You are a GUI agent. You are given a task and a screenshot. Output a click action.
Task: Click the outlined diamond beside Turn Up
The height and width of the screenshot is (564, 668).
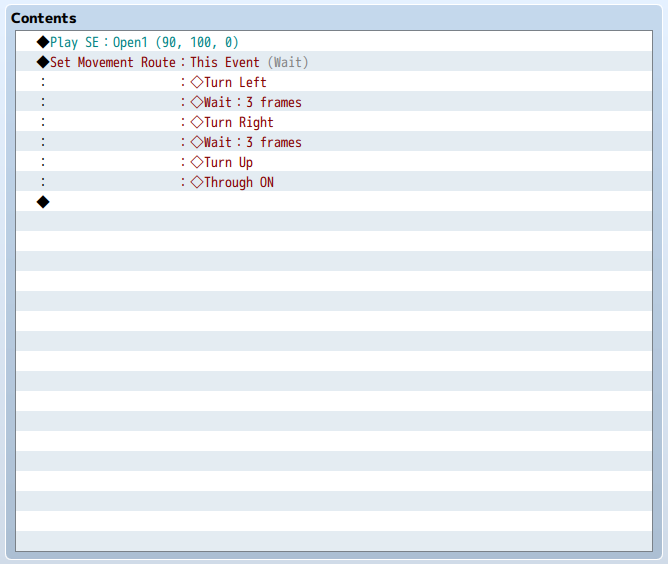coord(197,162)
